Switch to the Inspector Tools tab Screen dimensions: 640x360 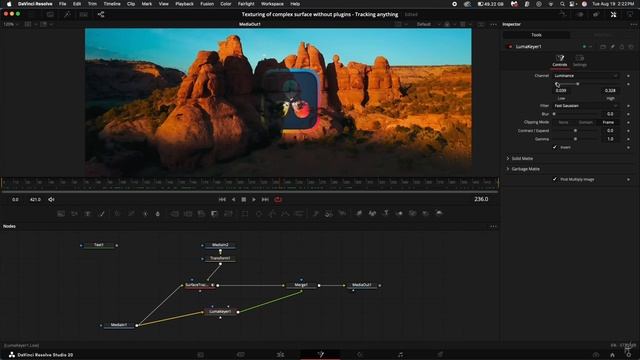(536, 35)
